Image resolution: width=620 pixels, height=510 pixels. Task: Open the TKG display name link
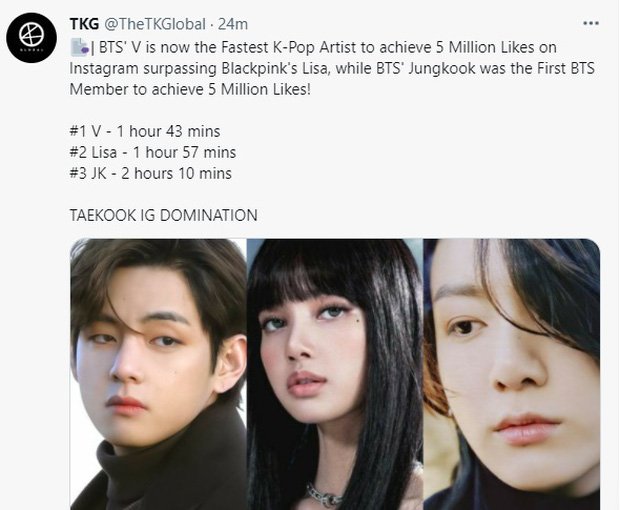tap(84, 24)
